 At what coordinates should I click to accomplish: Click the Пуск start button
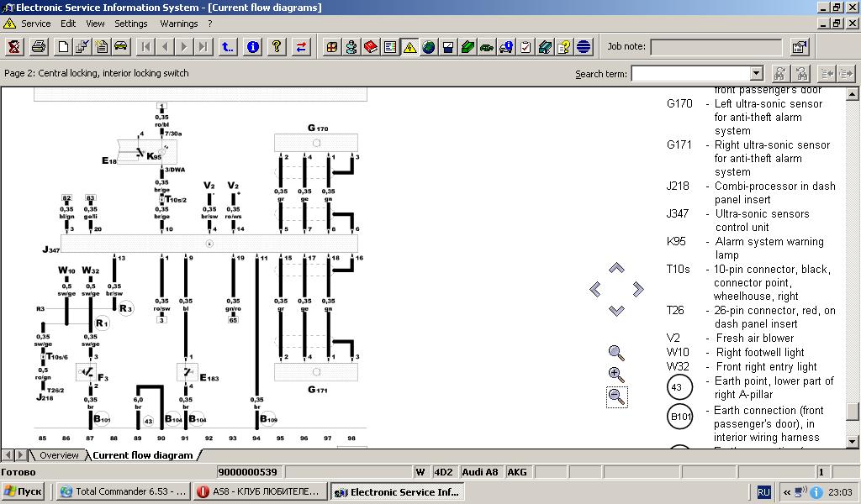pyautogui.click(x=24, y=492)
